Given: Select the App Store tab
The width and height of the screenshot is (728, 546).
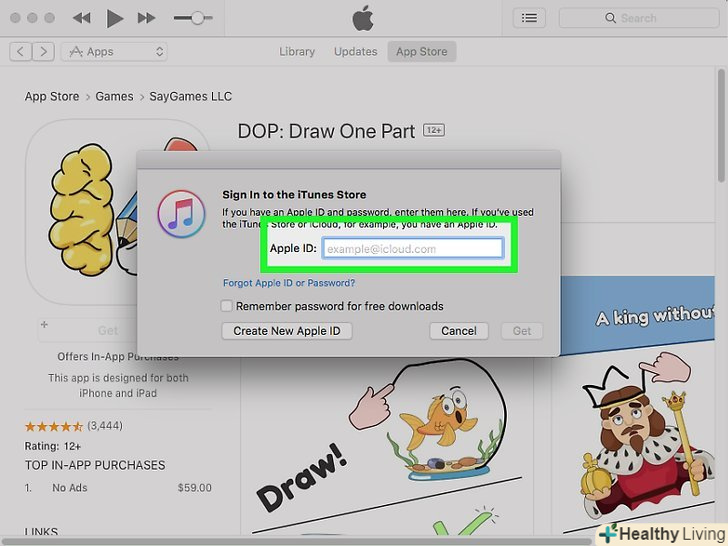Looking at the screenshot, I should tap(422, 52).
